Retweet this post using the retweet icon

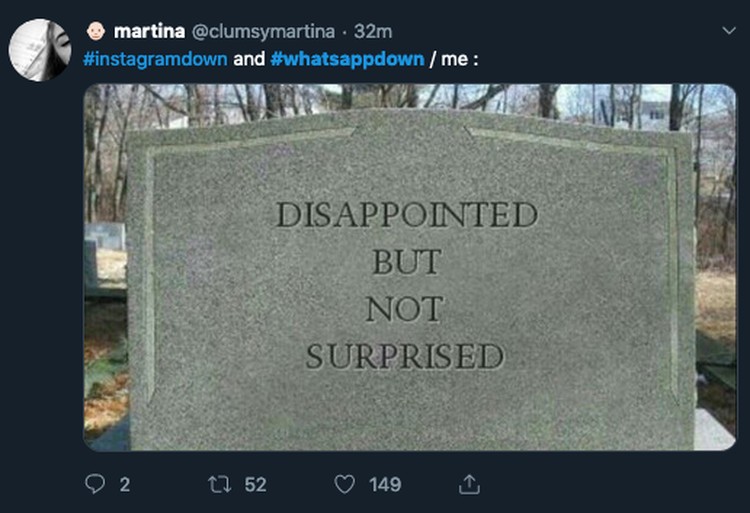click(x=220, y=484)
